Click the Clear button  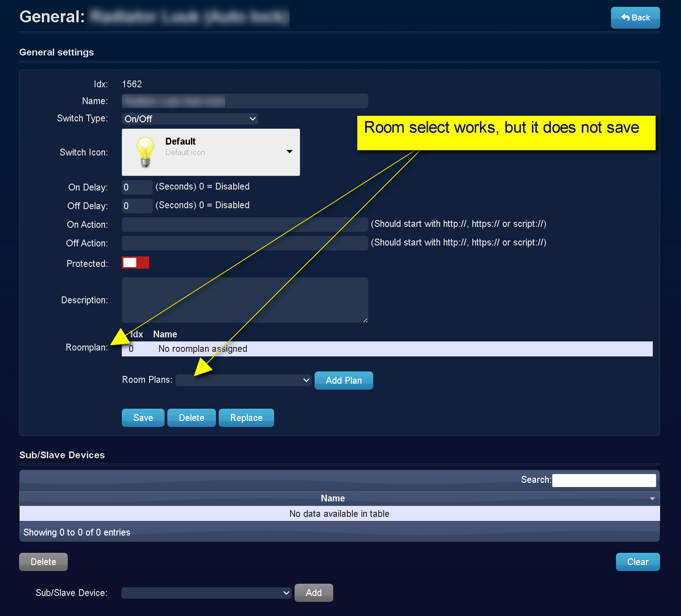[x=637, y=561]
